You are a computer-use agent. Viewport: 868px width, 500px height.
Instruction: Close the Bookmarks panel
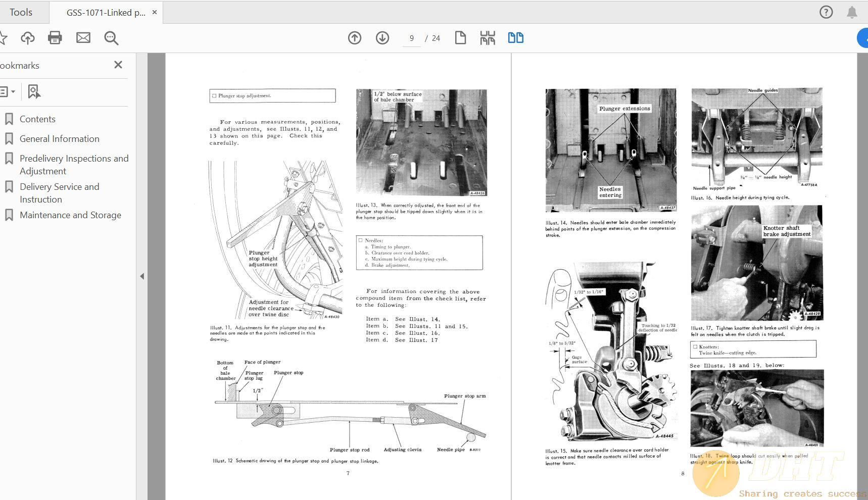click(x=118, y=65)
